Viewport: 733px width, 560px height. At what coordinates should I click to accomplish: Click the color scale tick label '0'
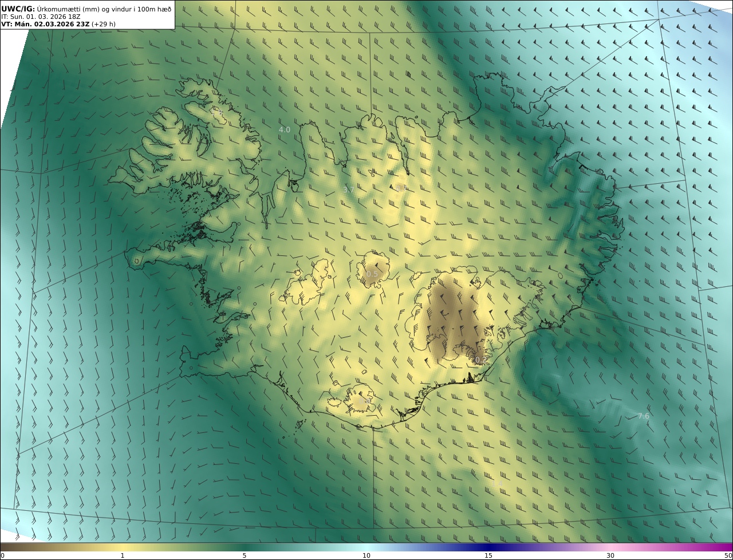coord(2,555)
